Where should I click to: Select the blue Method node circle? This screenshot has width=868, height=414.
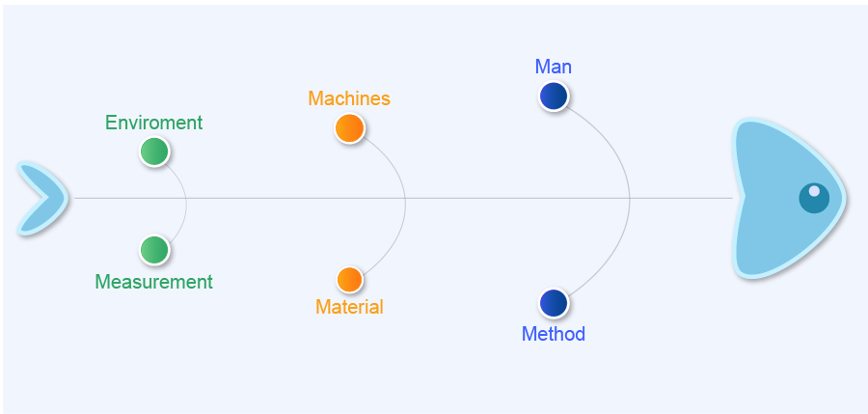click(x=554, y=303)
